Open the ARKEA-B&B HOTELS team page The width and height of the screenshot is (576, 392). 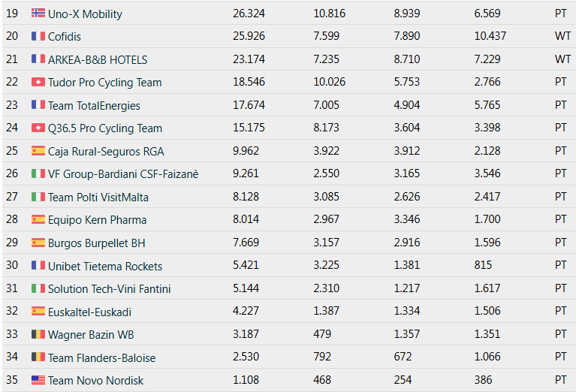tap(98, 59)
